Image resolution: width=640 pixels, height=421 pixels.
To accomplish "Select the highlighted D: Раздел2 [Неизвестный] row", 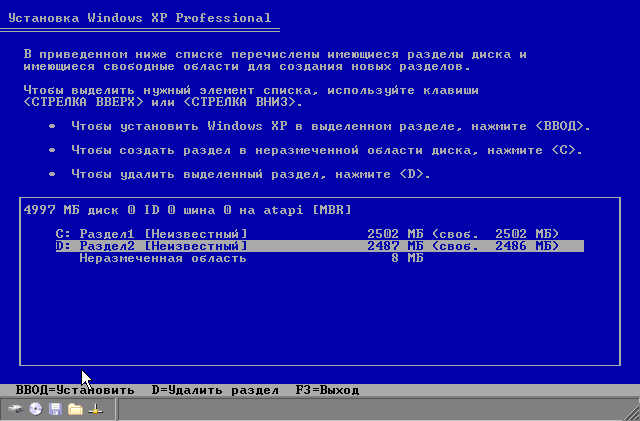I will 320,246.
